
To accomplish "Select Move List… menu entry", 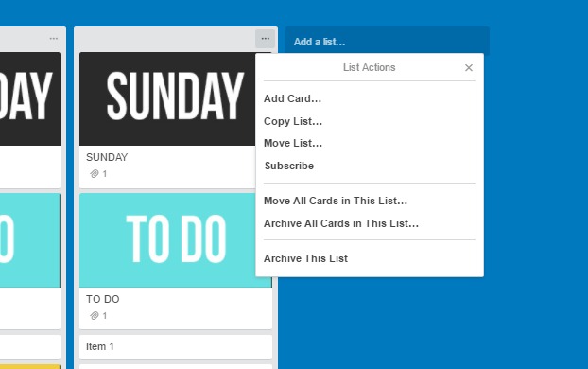I will 293,143.
